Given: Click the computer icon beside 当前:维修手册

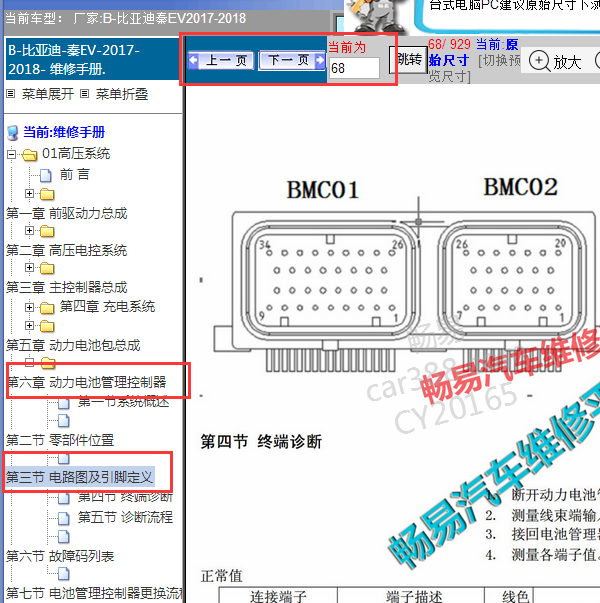Looking at the screenshot, I should (13, 133).
